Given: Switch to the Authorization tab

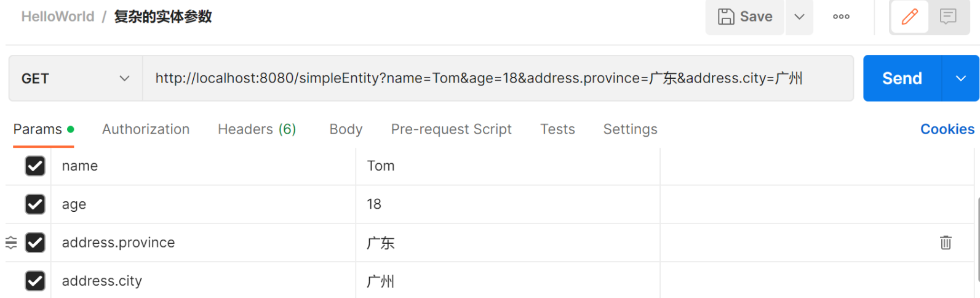Looking at the screenshot, I should point(146,129).
